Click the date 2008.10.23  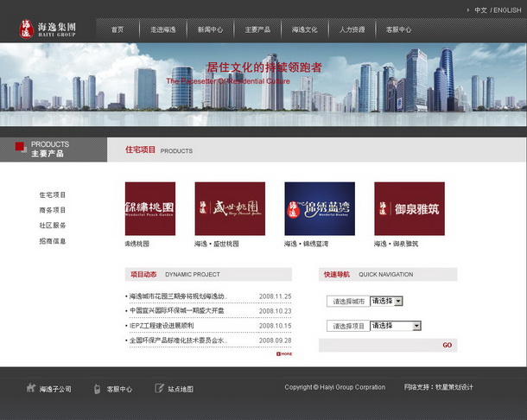click(276, 311)
